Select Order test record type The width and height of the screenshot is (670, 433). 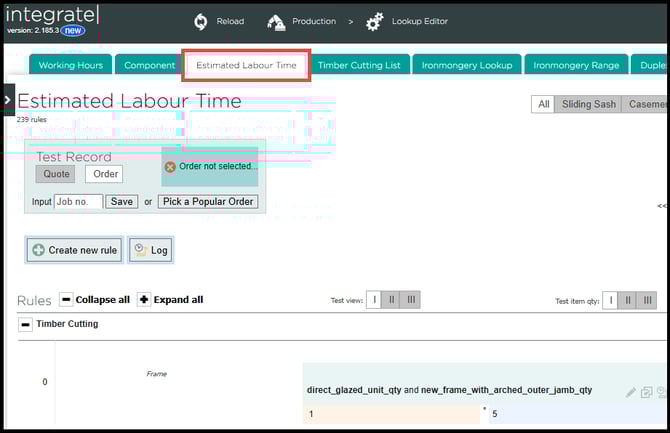pyautogui.click(x=105, y=174)
